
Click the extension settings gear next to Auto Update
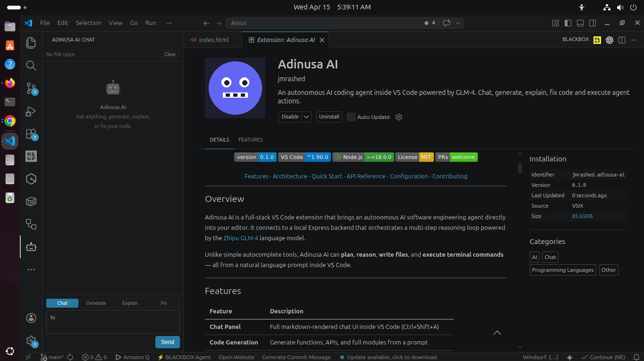pos(398,117)
